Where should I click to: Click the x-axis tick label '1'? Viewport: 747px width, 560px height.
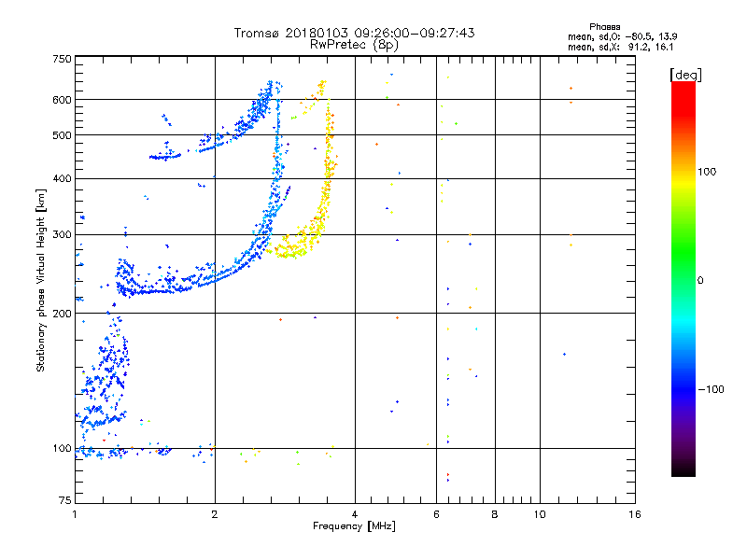point(75,514)
